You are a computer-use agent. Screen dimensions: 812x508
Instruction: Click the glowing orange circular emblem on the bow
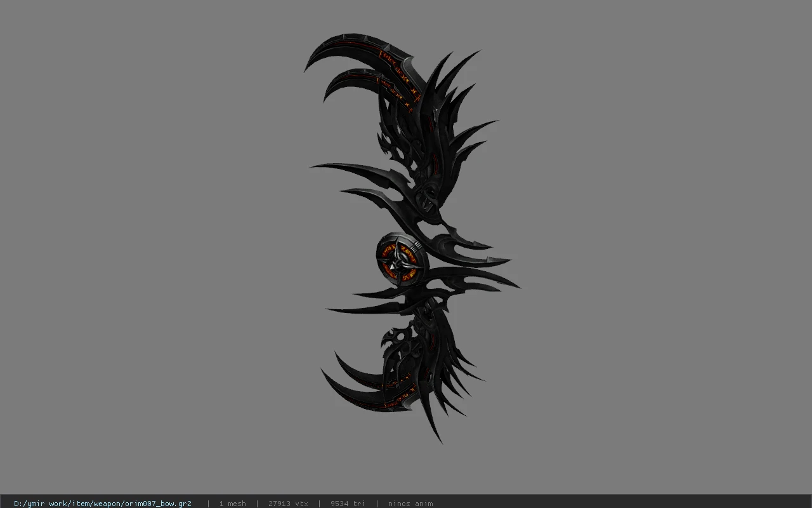click(x=402, y=259)
